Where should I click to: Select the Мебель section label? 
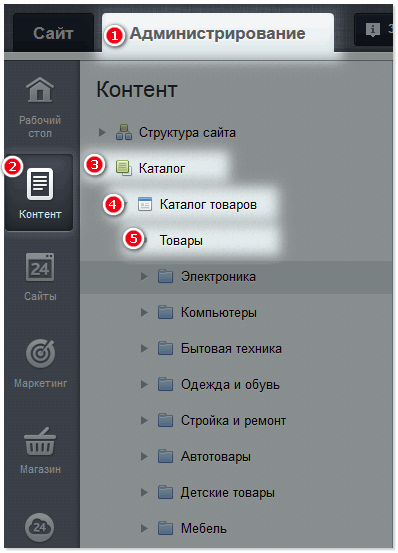click(204, 529)
